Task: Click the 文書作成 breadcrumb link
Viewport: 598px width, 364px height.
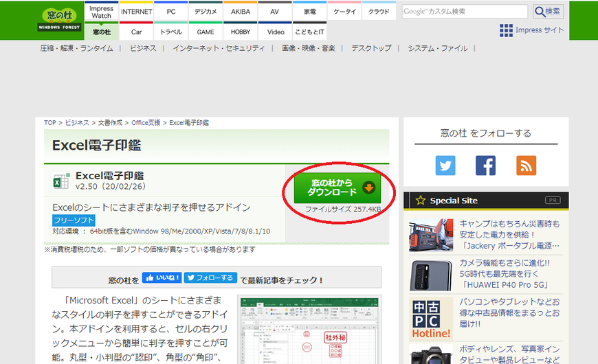Action: (110, 123)
